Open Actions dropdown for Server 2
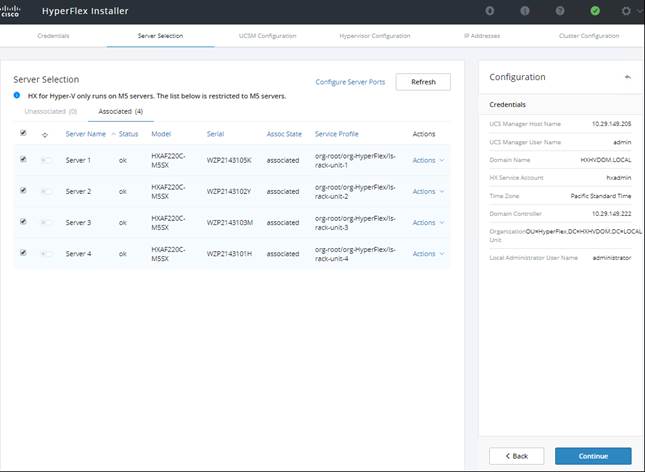645x472 pixels. [428, 191]
